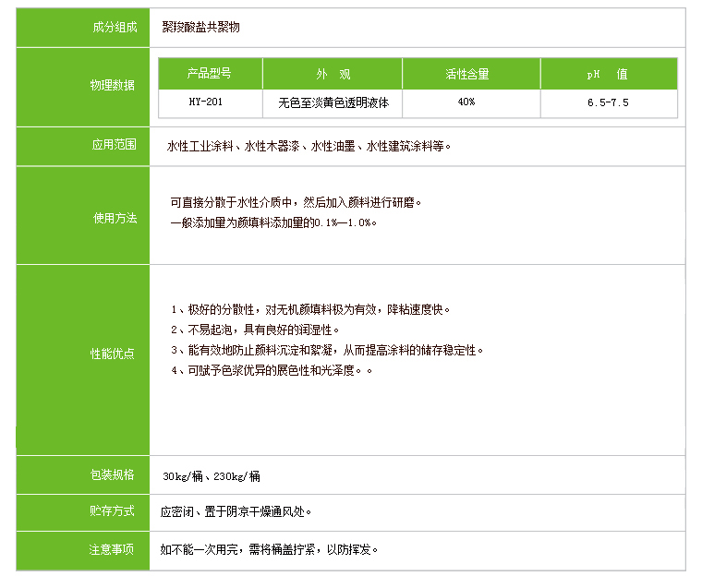Select the HY-201 model cell
The height and width of the screenshot is (588, 702).
[210, 102]
